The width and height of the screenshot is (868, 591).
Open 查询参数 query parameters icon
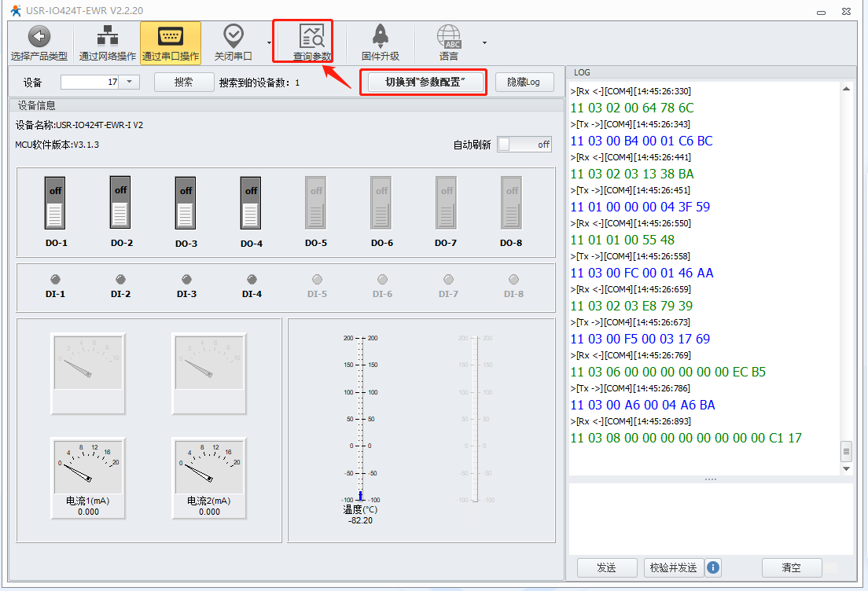(312, 37)
